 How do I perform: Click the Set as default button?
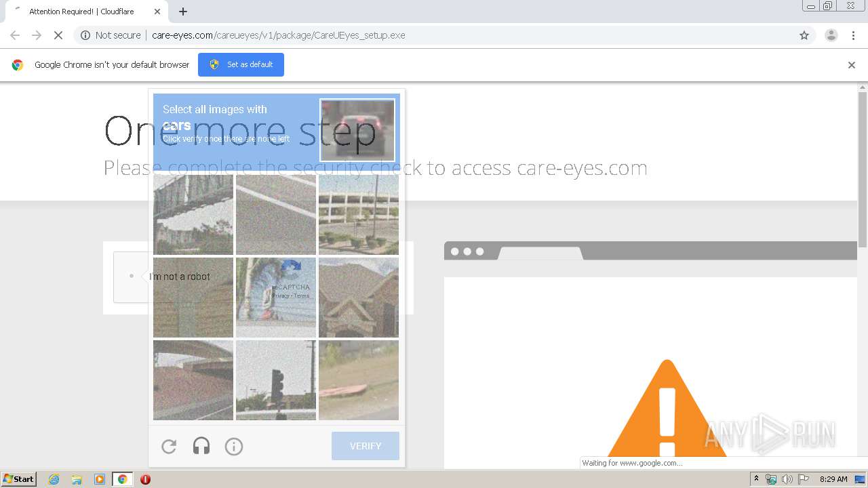click(x=241, y=64)
